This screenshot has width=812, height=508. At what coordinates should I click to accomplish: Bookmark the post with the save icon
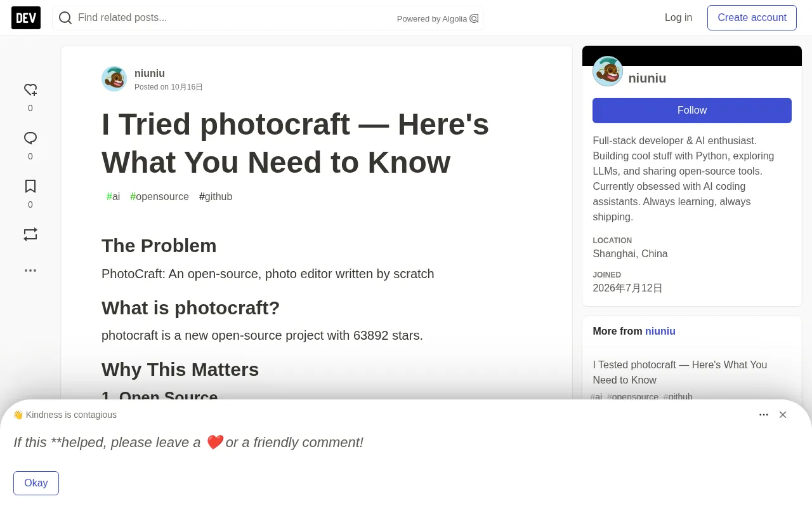click(x=30, y=186)
